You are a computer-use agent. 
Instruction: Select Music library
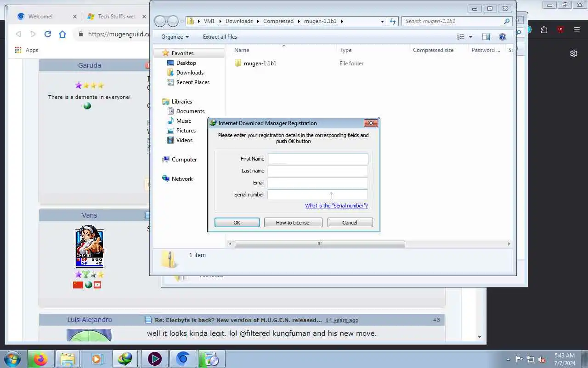184,121
